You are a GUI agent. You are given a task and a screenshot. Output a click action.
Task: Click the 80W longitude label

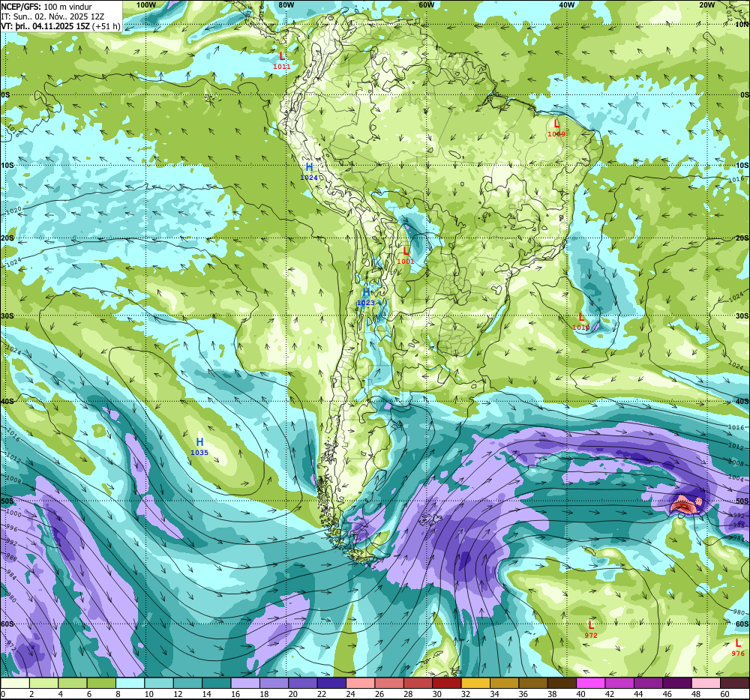[286, 4]
